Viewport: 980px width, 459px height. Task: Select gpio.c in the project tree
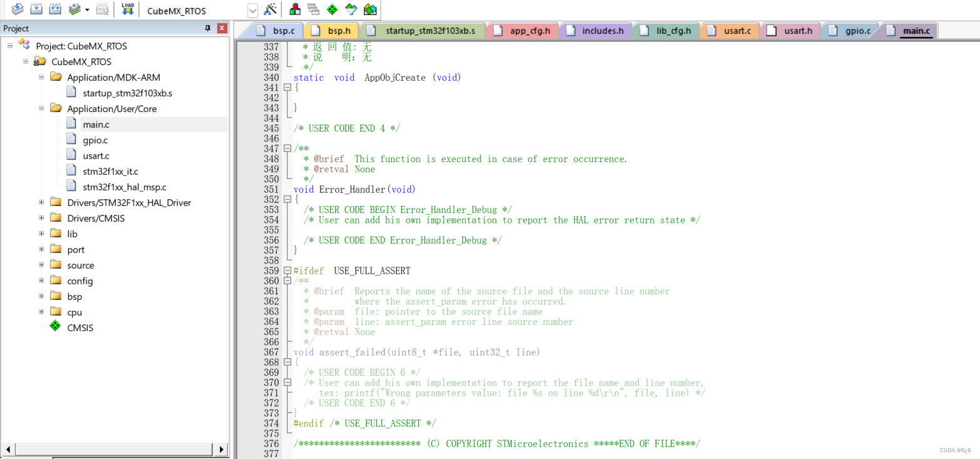[95, 140]
